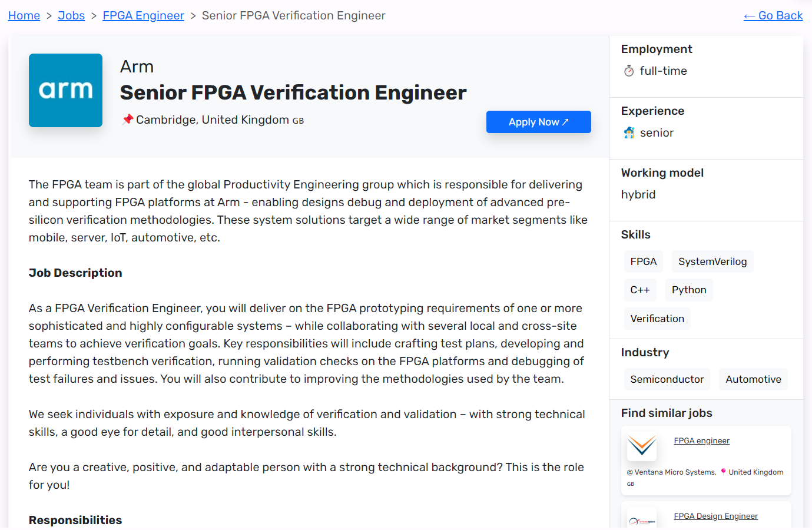Choose the Semiconductor industry tag
This screenshot has width=812, height=530.
[x=667, y=379]
